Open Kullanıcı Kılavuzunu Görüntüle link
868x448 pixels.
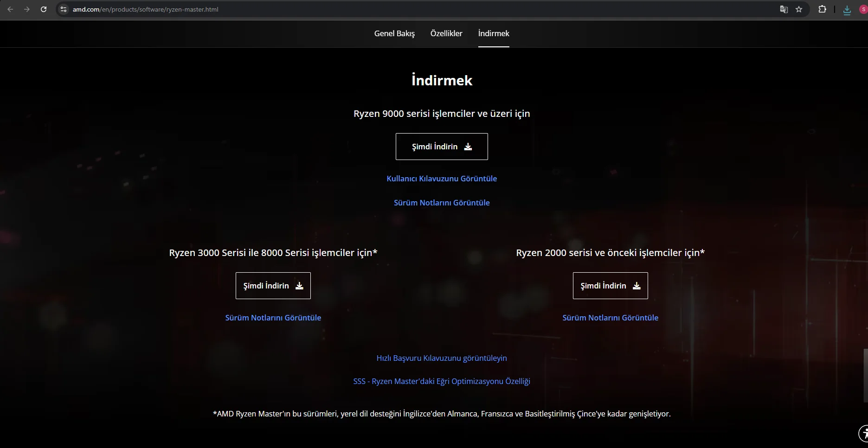click(x=442, y=179)
